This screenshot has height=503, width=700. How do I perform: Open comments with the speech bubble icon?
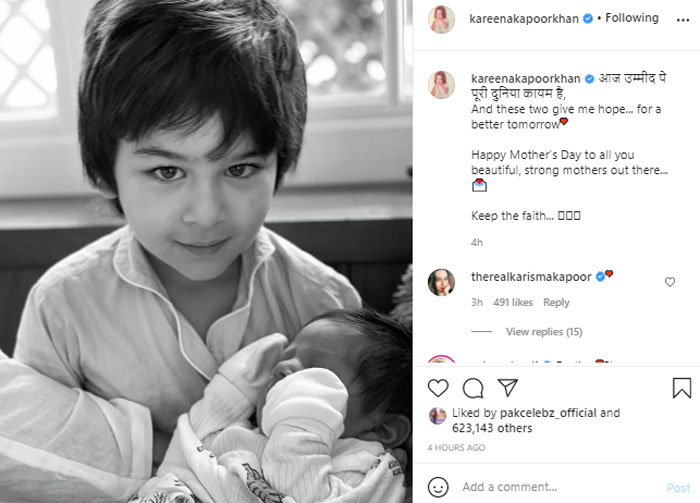[473, 388]
